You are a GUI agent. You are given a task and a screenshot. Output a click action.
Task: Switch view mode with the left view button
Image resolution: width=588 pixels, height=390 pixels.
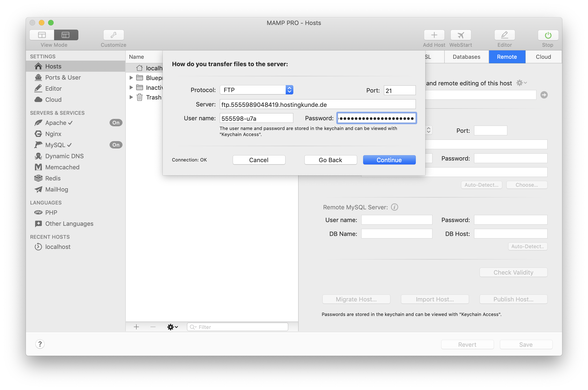point(42,35)
